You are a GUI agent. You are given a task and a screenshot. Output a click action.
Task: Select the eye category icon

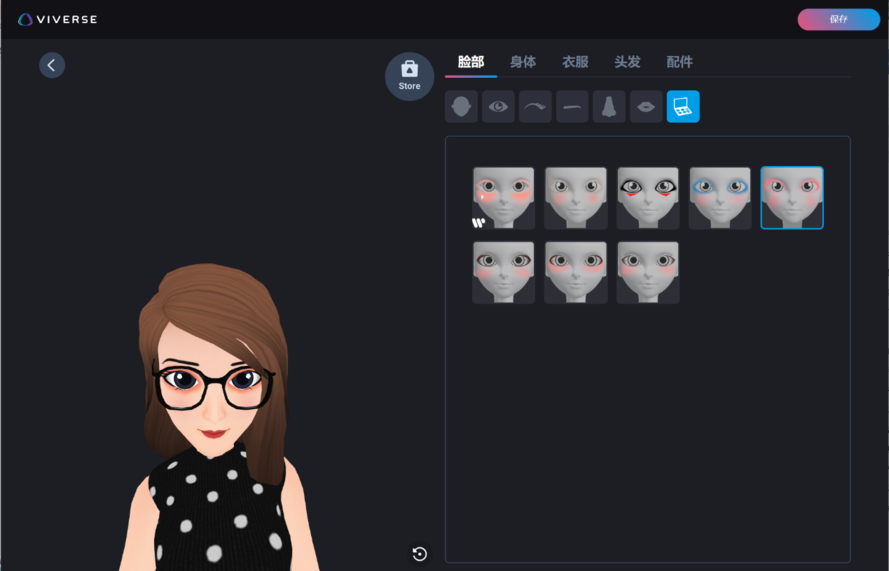(498, 107)
